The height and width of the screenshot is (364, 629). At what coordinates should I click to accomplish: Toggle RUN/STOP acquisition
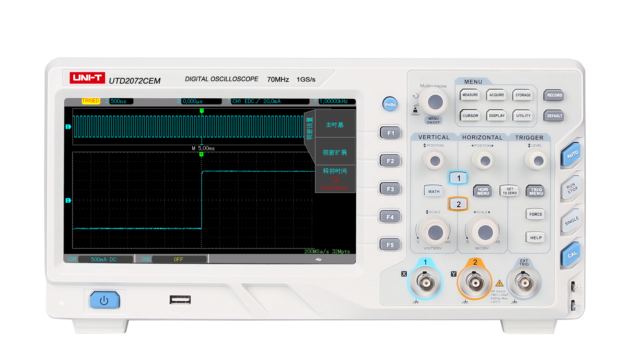coord(572,188)
